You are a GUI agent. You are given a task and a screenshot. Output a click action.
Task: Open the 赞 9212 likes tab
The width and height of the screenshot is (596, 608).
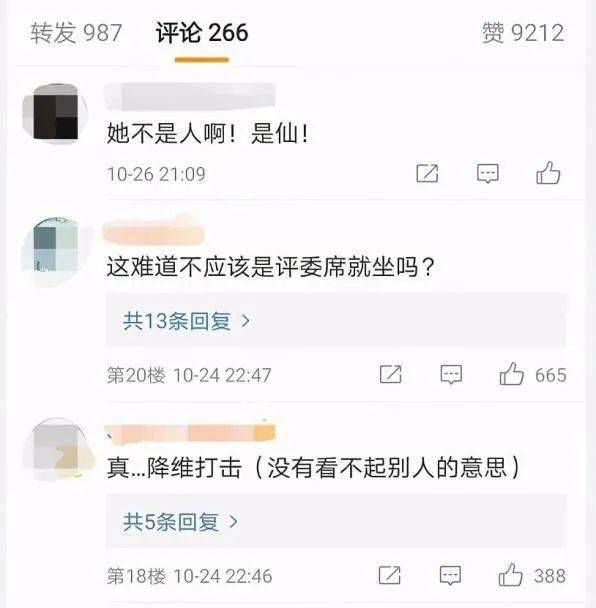click(523, 33)
